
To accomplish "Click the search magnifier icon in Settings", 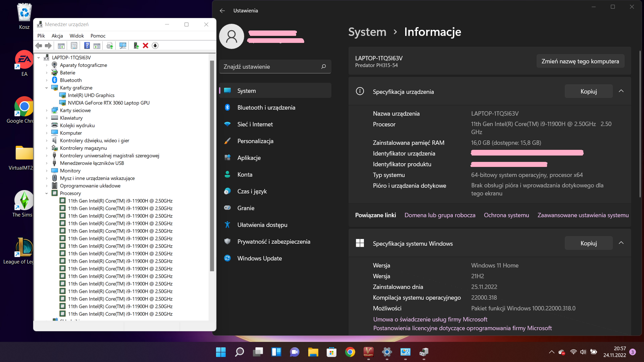I will click(x=323, y=67).
